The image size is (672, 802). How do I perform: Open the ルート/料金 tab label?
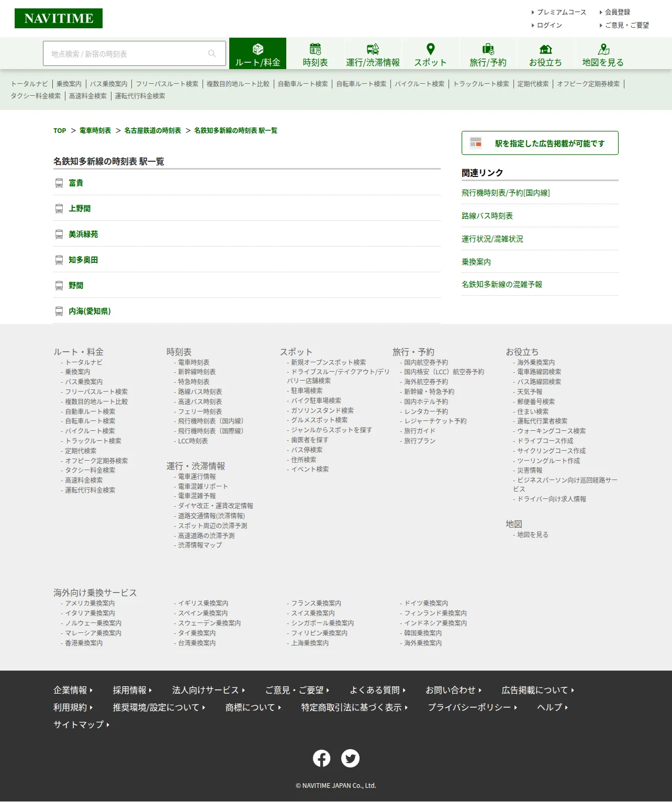click(258, 62)
